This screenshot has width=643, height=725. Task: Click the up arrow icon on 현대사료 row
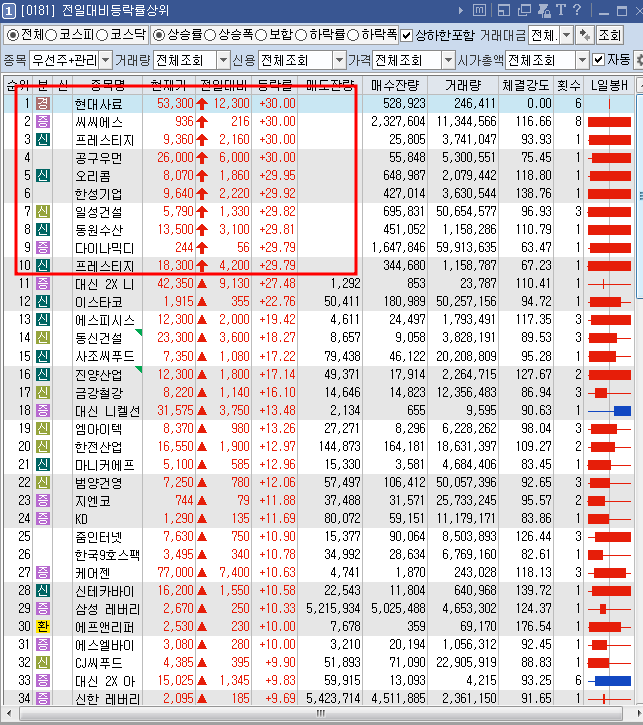click(202, 104)
